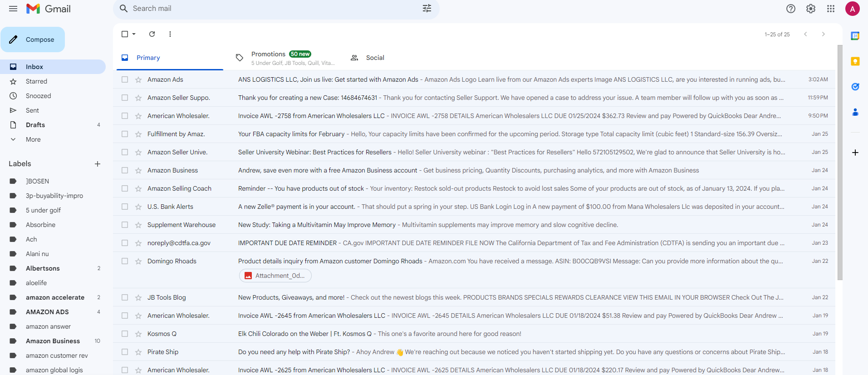Check the Kosmos Q email row
The image size is (868, 375).
pyautogui.click(x=125, y=334)
